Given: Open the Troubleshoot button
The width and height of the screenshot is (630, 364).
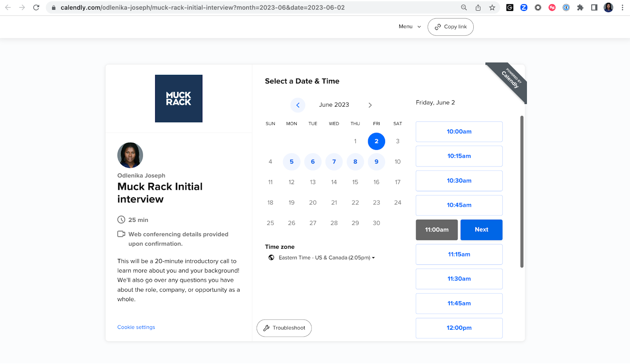Looking at the screenshot, I should pos(284,328).
